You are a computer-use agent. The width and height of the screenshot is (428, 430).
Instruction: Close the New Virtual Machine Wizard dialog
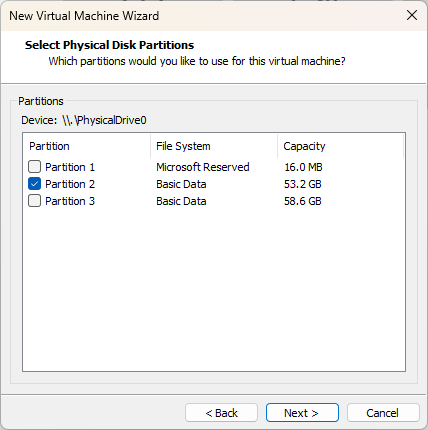(x=412, y=15)
